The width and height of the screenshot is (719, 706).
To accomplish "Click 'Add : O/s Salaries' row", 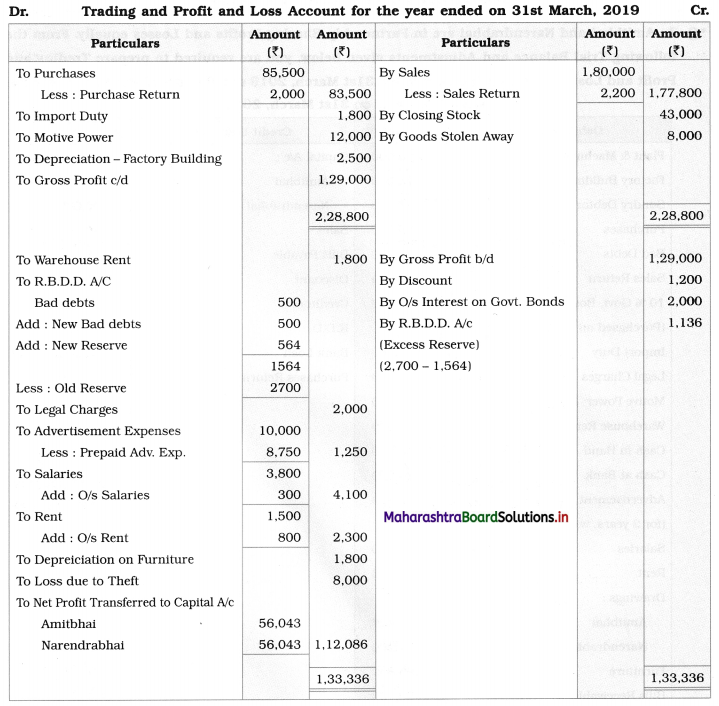I will pyautogui.click(x=95, y=495).
